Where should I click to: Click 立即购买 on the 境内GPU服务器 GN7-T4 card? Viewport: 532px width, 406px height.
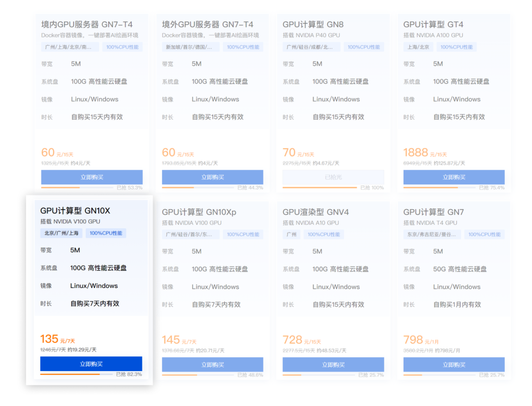click(x=92, y=177)
